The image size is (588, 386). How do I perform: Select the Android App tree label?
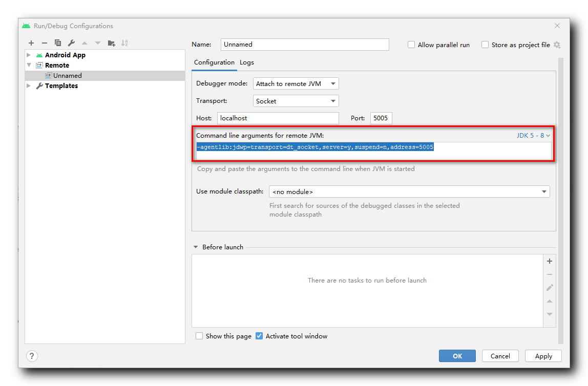click(x=65, y=55)
